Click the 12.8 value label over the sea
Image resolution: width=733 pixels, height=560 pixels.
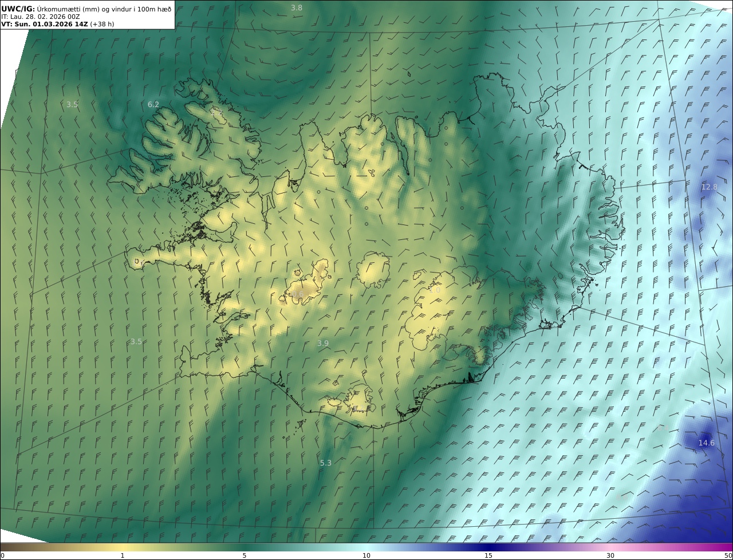pyautogui.click(x=709, y=187)
